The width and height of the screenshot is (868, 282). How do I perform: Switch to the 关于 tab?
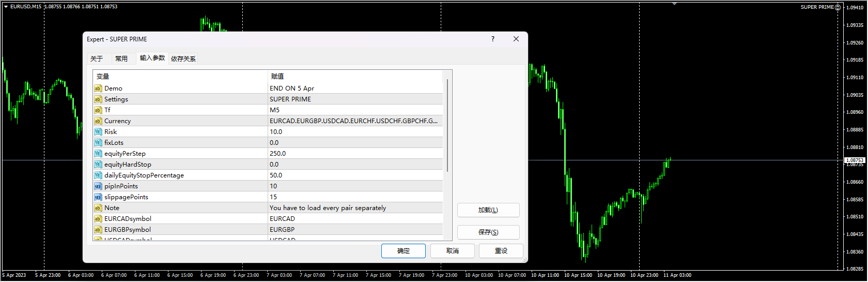97,59
